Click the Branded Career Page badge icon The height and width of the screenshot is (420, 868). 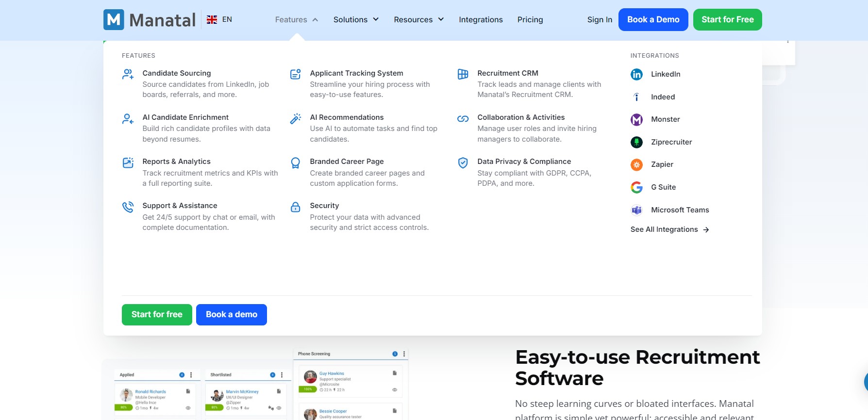coord(295,163)
